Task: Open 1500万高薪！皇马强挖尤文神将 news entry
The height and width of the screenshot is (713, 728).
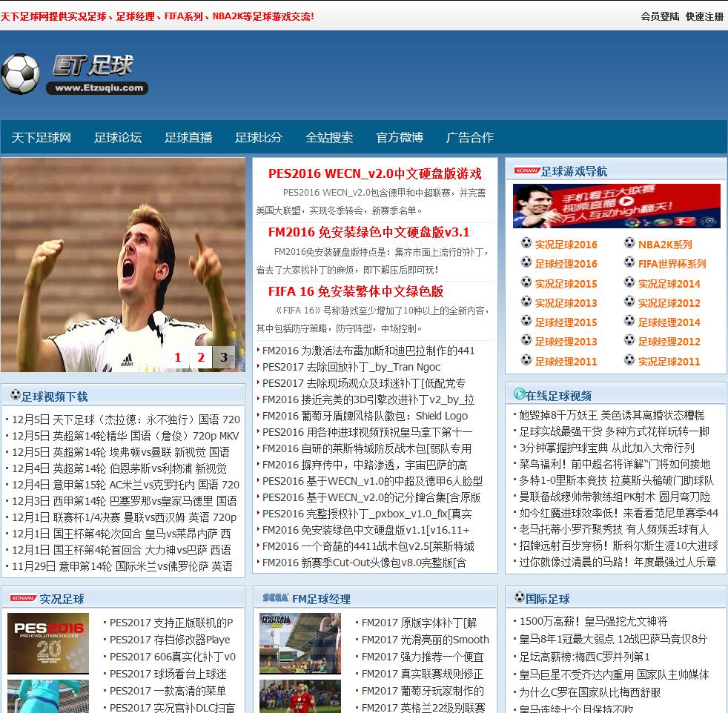Action: 593,622
